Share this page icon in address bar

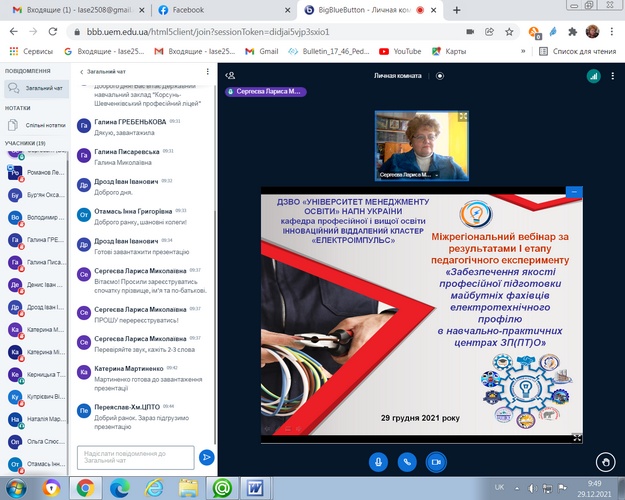(x=489, y=31)
